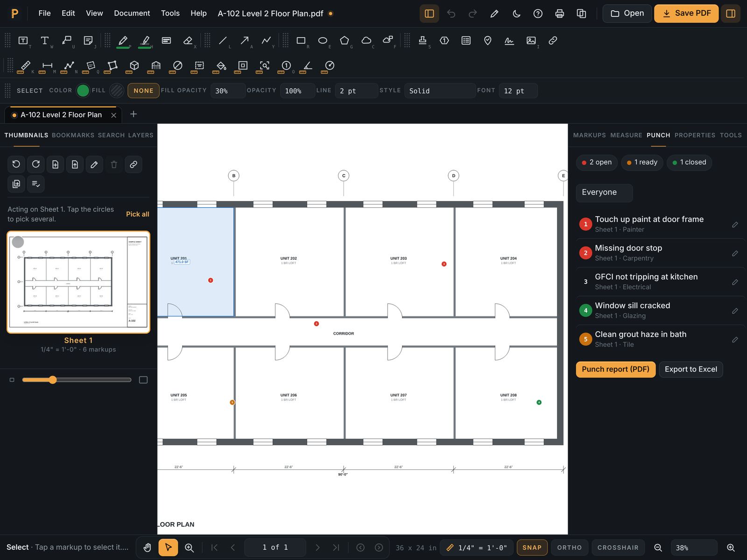Adjust the thumbnail size slider
The height and width of the screenshot is (560, 747).
(77, 380)
